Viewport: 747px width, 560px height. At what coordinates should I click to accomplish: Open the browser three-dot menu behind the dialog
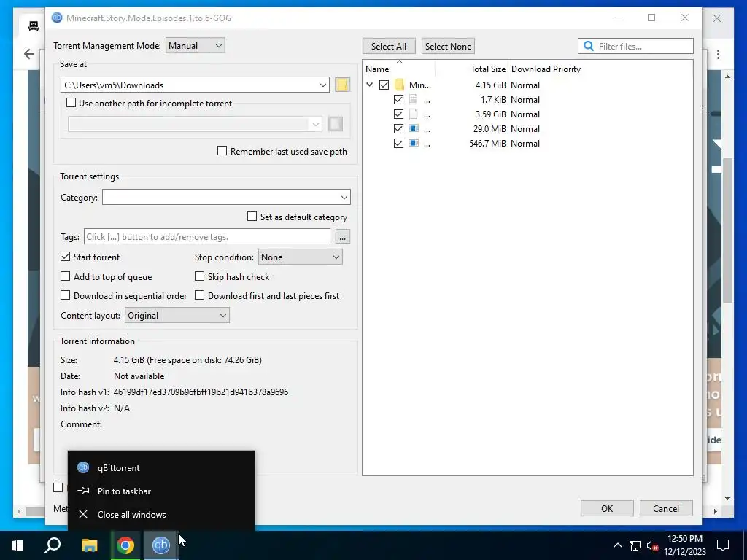click(x=718, y=54)
